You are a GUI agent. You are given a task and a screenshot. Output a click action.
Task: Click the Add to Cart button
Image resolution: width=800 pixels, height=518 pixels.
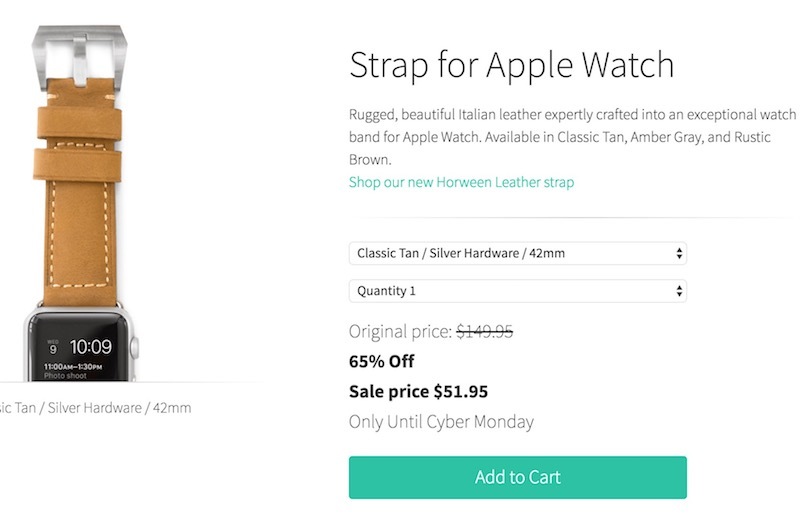(x=517, y=477)
